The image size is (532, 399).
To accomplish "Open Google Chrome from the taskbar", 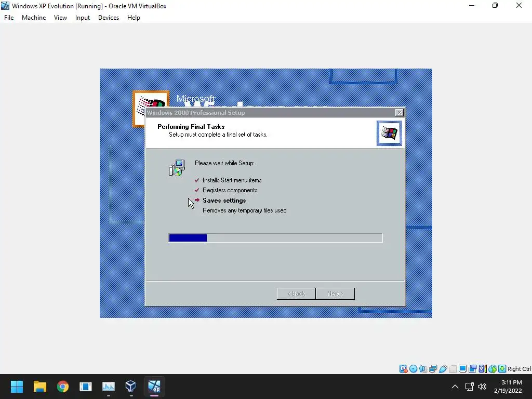I will click(63, 387).
